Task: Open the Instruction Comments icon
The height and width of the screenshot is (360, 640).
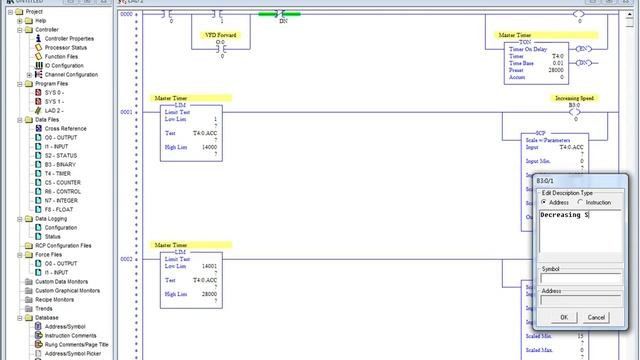Action: 38,335
